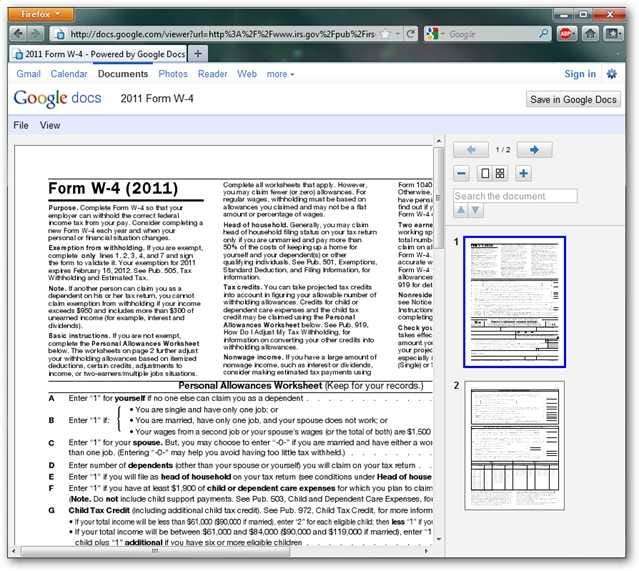Select page 2 thumbnail
Image resolution: width=639 pixels, height=571 pixels.
click(514, 446)
